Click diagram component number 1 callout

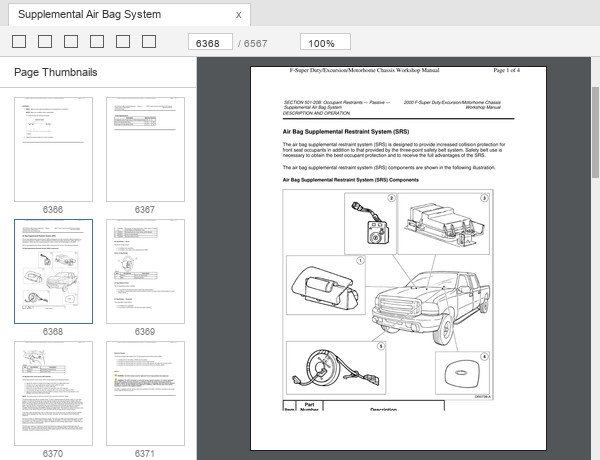coord(360,261)
